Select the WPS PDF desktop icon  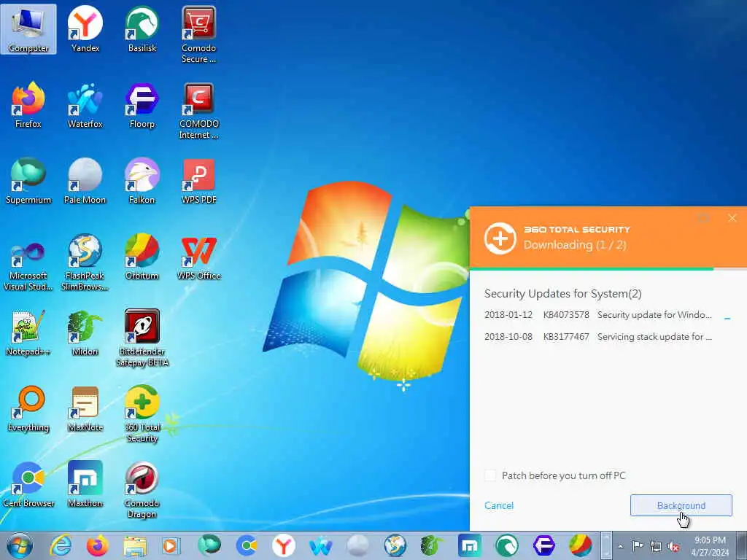(x=198, y=181)
